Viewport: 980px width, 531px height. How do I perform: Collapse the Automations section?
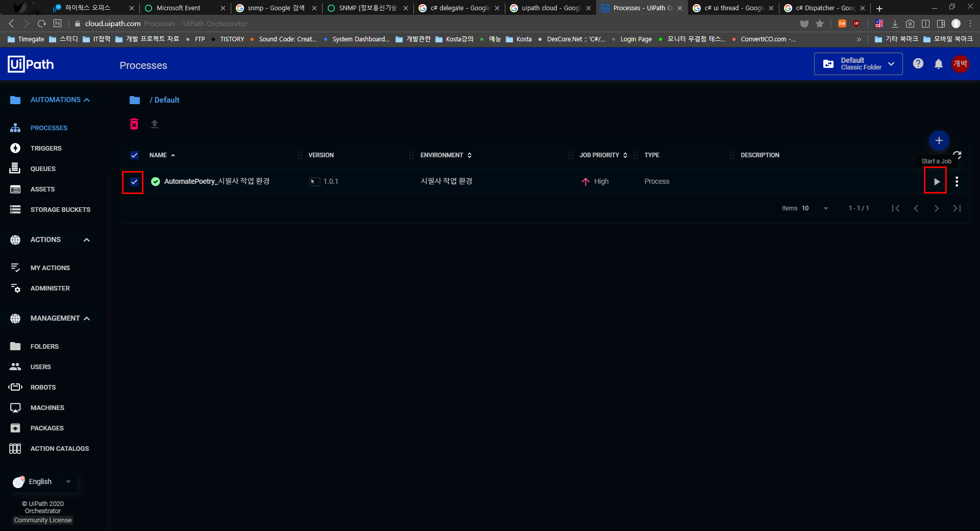coord(87,100)
